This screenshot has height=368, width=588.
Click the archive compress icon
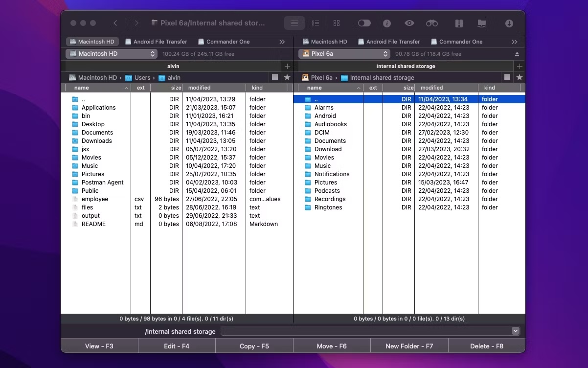459,23
